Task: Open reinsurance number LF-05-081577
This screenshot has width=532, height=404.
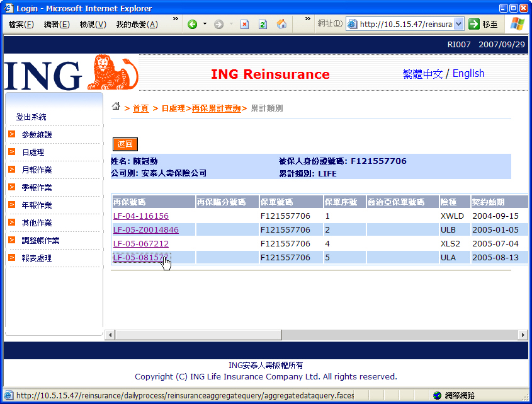Action: [x=141, y=258]
